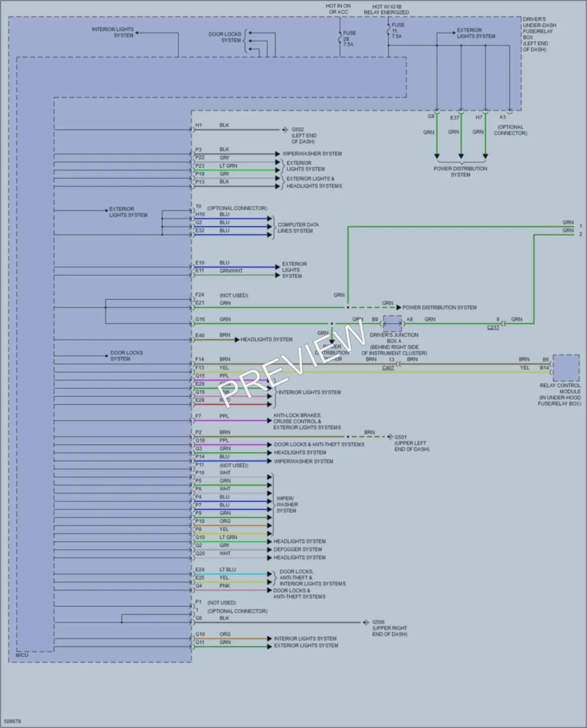Image resolution: width=587 pixels, height=728 pixels.
Task: Select connector label C407
Action: pyautogui.click(x=388, y=368)
